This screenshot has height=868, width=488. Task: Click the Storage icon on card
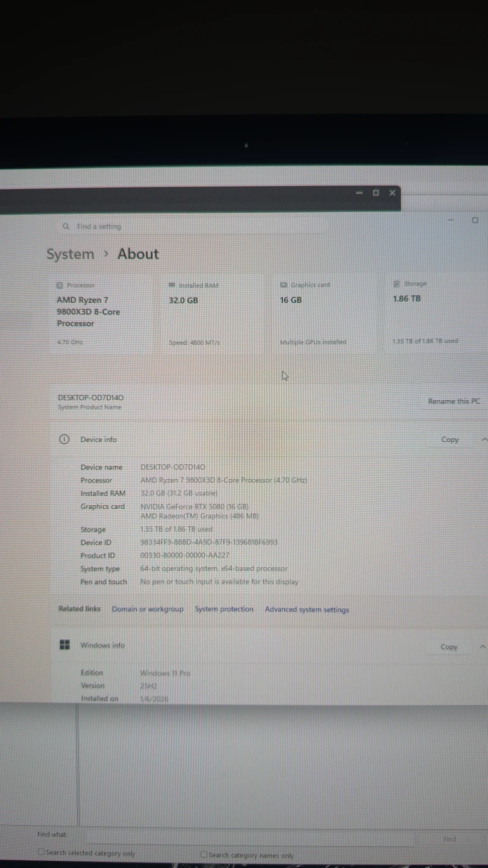[396, 283]
